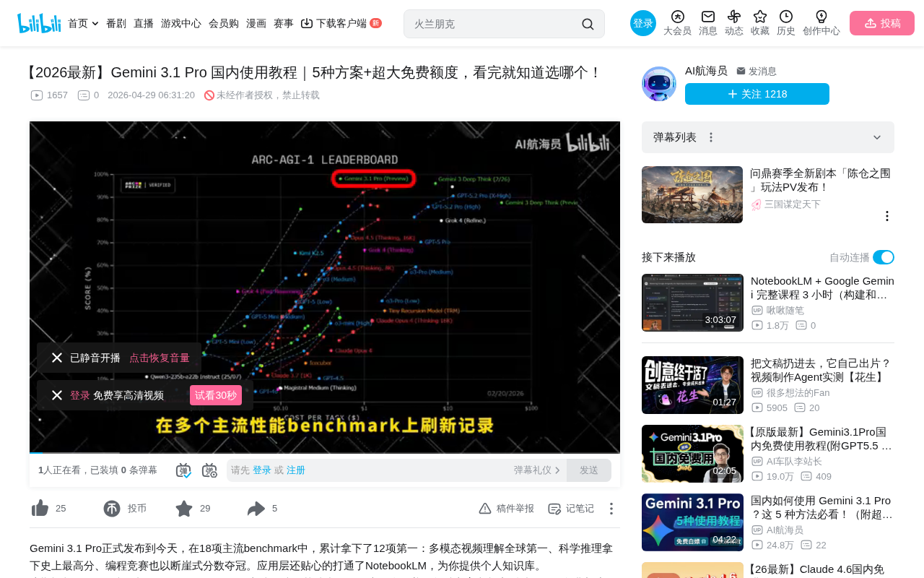Like the video with the thumbs-up icon
This screenshot has width=924, height=578.
[40, 509]
